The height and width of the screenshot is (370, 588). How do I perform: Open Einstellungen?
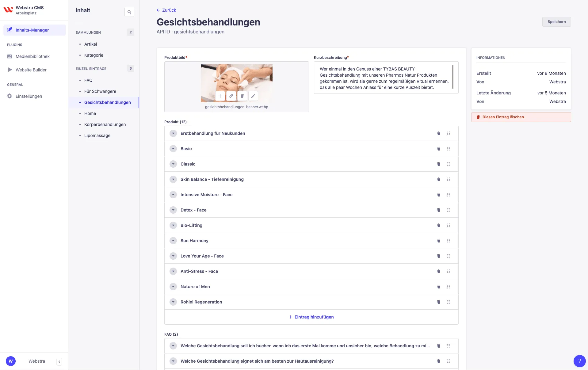click(29, 96)
